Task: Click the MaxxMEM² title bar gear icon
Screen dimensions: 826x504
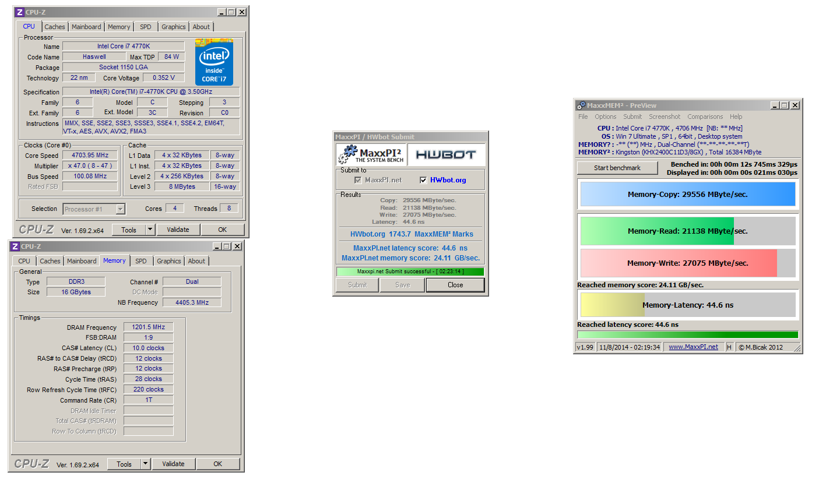Action: click(581, 105)
